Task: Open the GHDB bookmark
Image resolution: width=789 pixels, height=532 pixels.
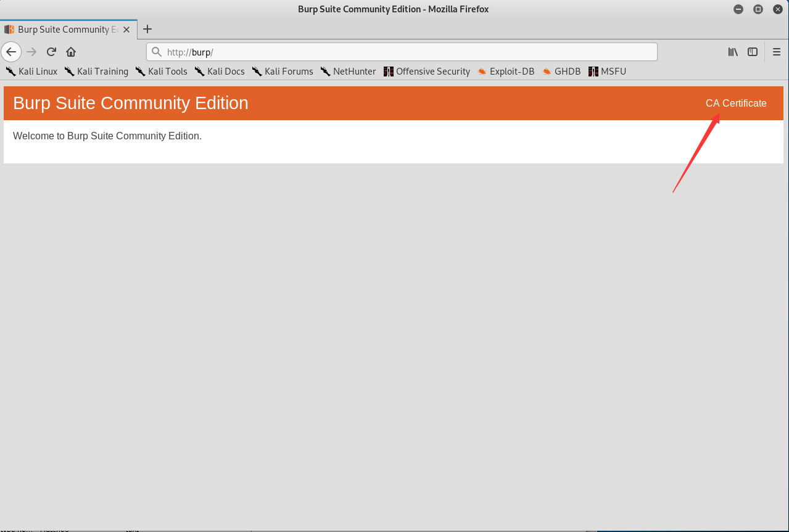Action: pyautogui.click(x=561, y=72)
